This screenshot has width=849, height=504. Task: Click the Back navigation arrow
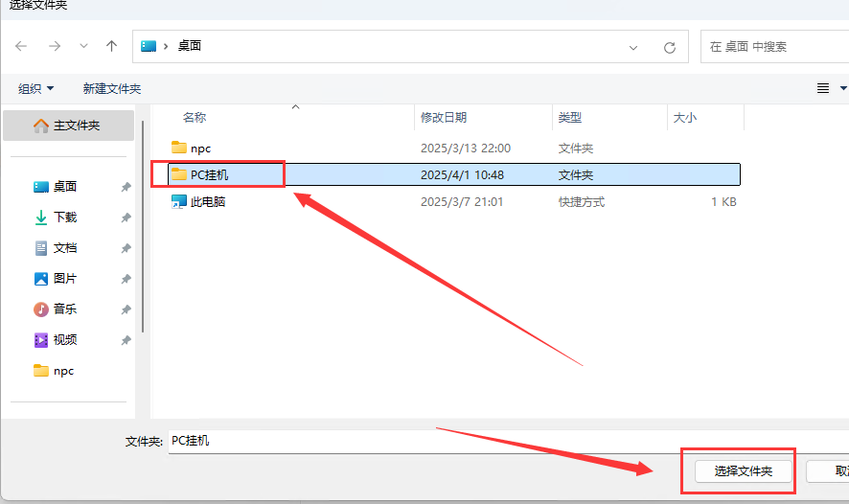(22, 46)
